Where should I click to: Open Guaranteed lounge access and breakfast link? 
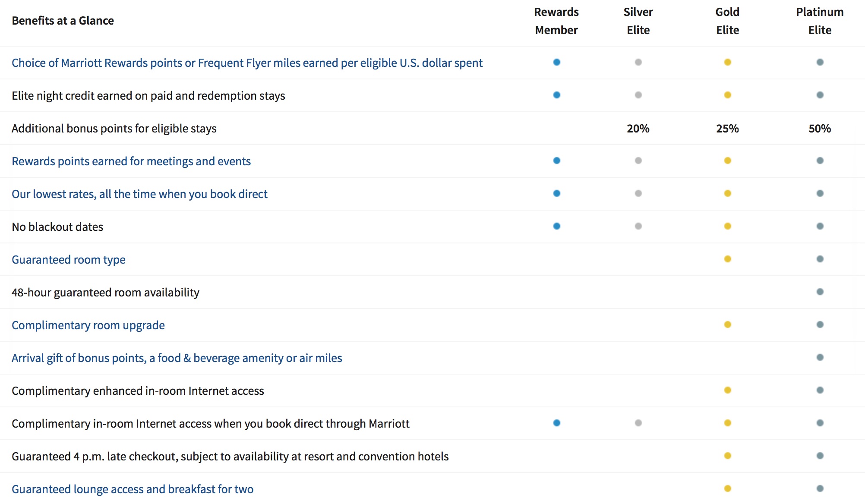133,489
